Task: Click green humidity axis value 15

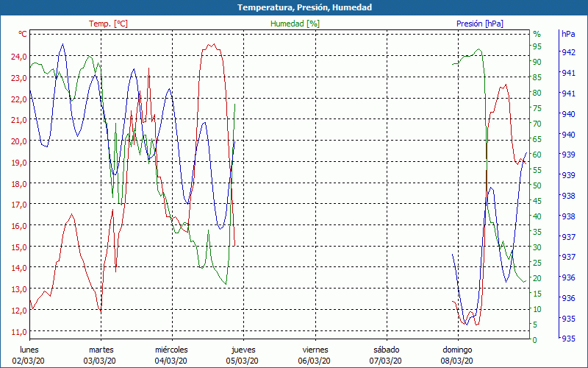Action: (537, 294)
